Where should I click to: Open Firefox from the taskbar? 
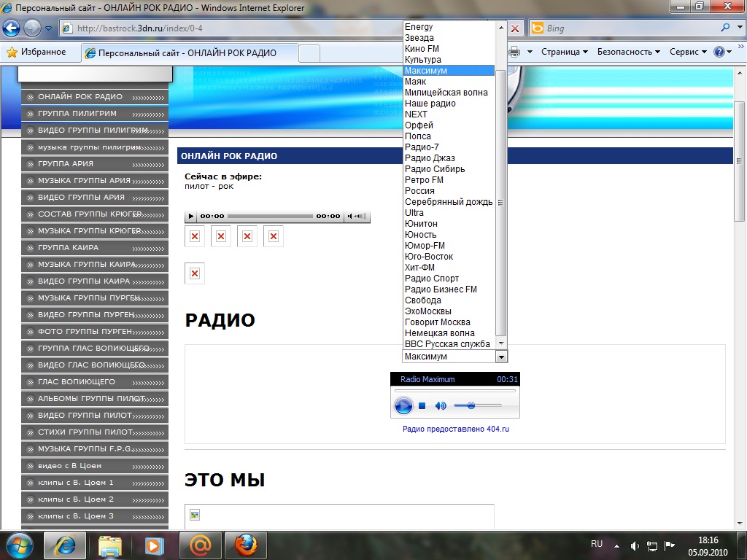coord(245,545)
